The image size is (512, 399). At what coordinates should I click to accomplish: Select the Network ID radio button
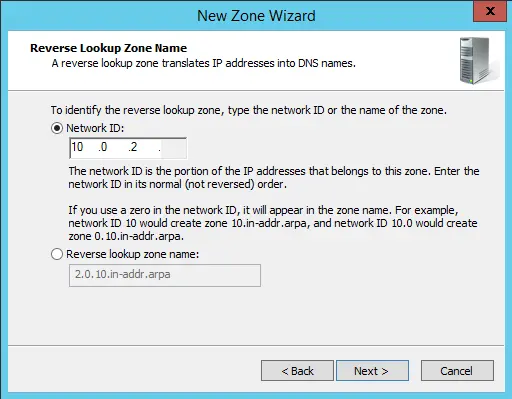pos(57,128)
